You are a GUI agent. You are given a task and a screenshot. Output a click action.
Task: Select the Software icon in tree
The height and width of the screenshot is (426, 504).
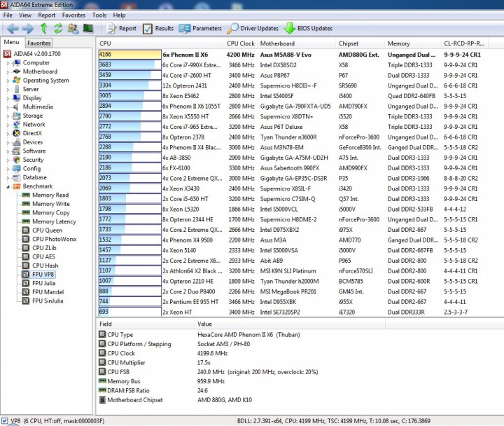pos(16,151)
